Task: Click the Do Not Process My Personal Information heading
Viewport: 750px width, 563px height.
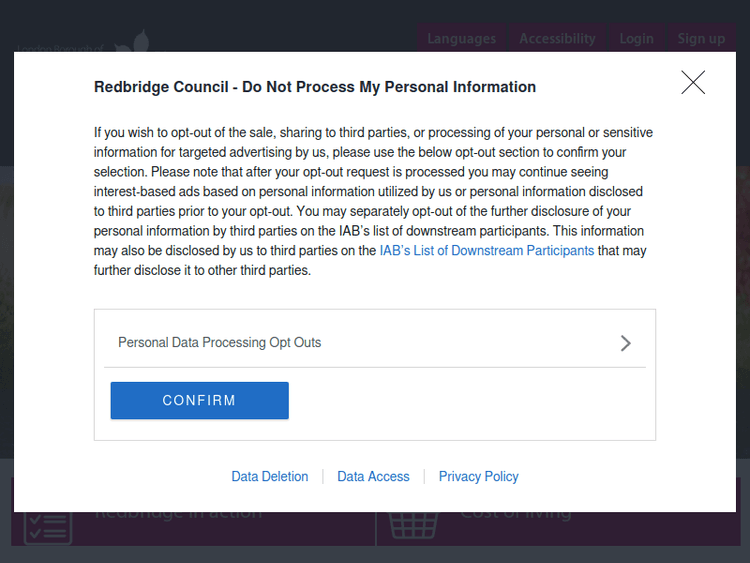Action: pos(315,87)
